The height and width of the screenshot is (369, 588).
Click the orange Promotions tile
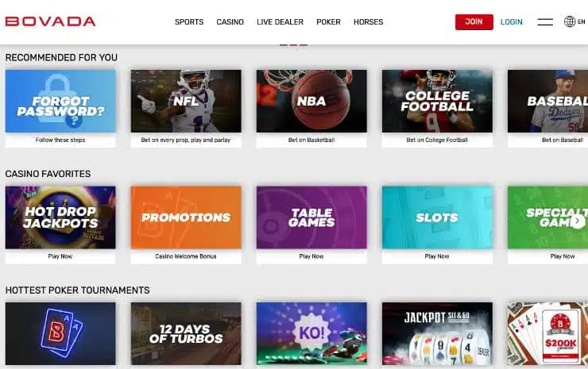click(x=186, y=217)
